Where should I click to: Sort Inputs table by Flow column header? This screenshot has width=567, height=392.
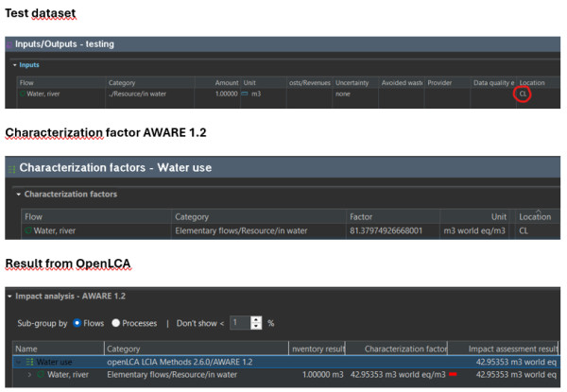click(x=26, y=83)
